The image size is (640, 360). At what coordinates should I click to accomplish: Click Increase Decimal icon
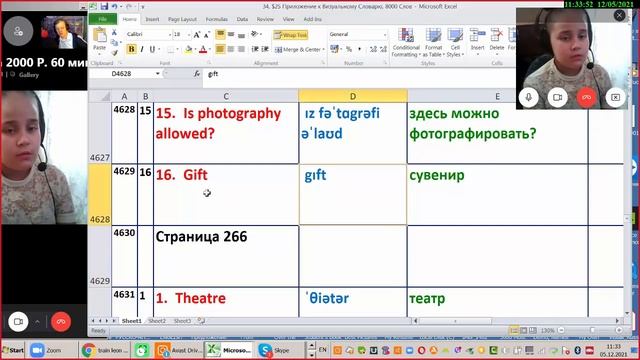[373, 49]
